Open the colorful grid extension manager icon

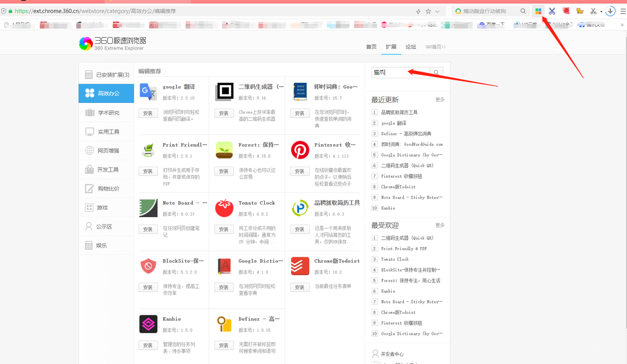(538, 11)
